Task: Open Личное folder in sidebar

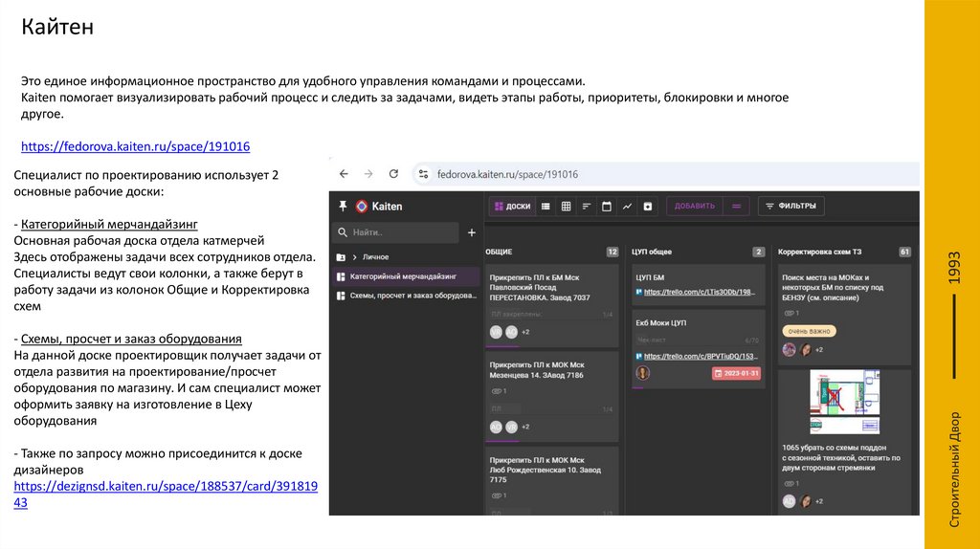Action: [375, 257]
